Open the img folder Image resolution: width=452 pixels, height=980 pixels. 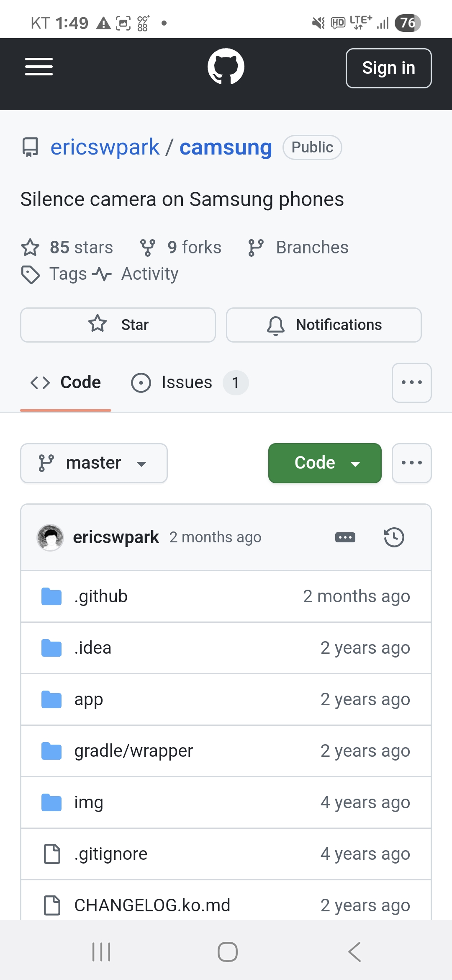click(x=89, y=802)
